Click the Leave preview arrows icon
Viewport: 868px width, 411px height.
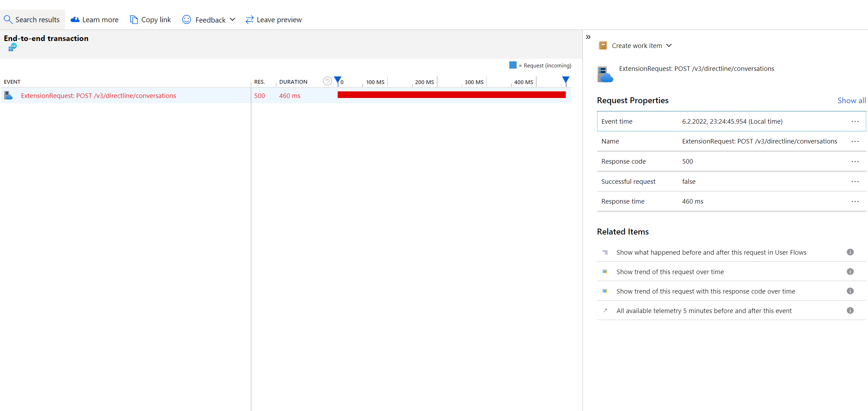click(x=249, y=19)
